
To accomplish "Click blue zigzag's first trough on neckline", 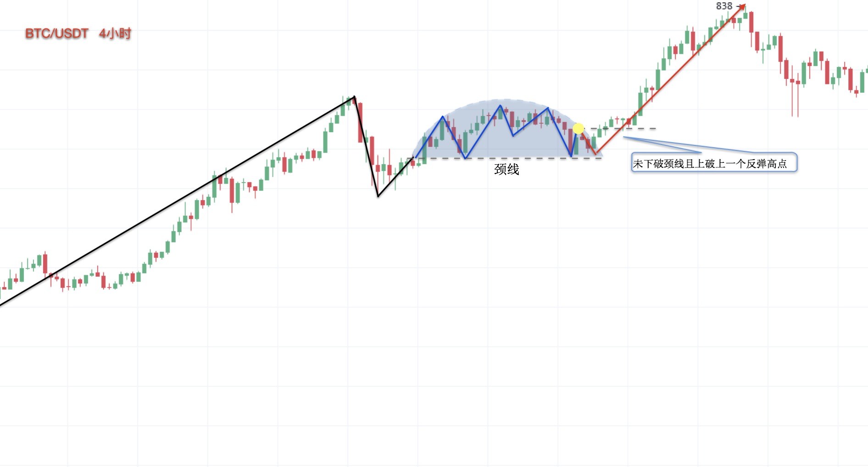I will click(x=465, y=158).
